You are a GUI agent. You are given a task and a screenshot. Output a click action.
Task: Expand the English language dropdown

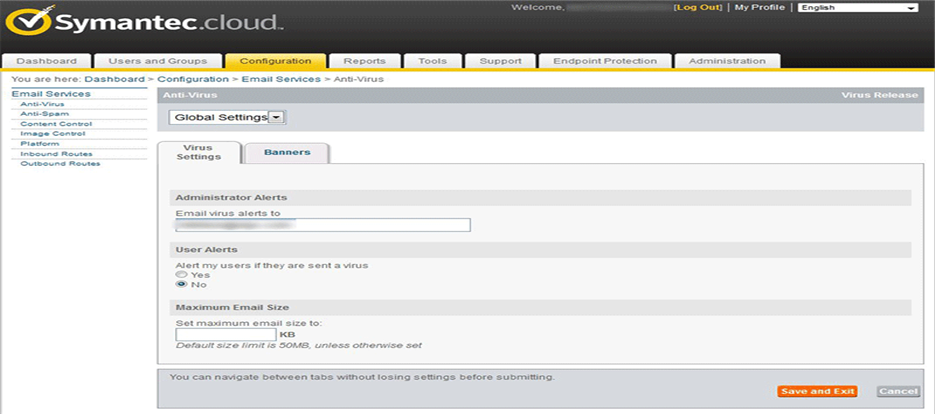coord(857,8)
